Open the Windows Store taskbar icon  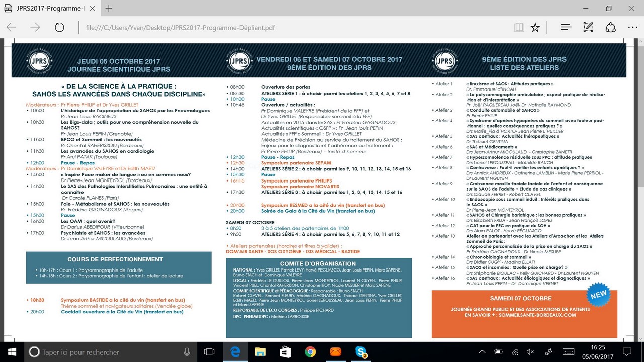click(285, 352)
